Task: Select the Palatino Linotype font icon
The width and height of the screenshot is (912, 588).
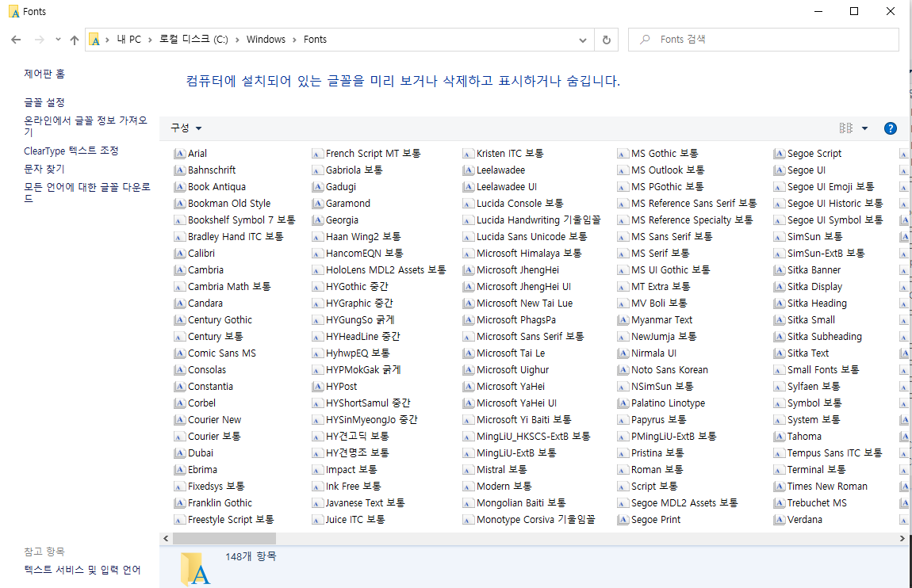Action: (623, 403)
